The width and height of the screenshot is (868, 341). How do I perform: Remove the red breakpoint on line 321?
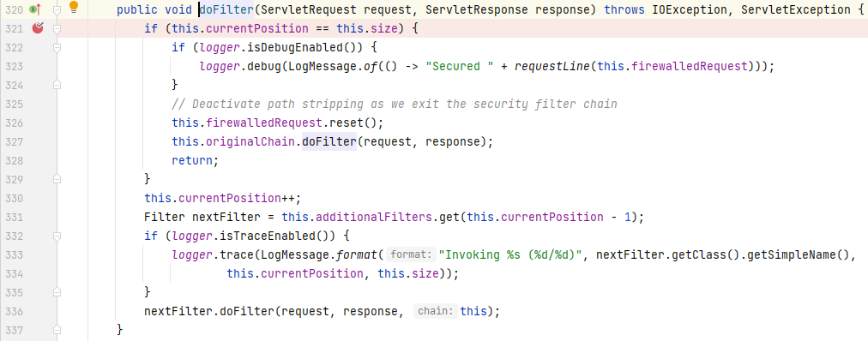click(38, 27)
